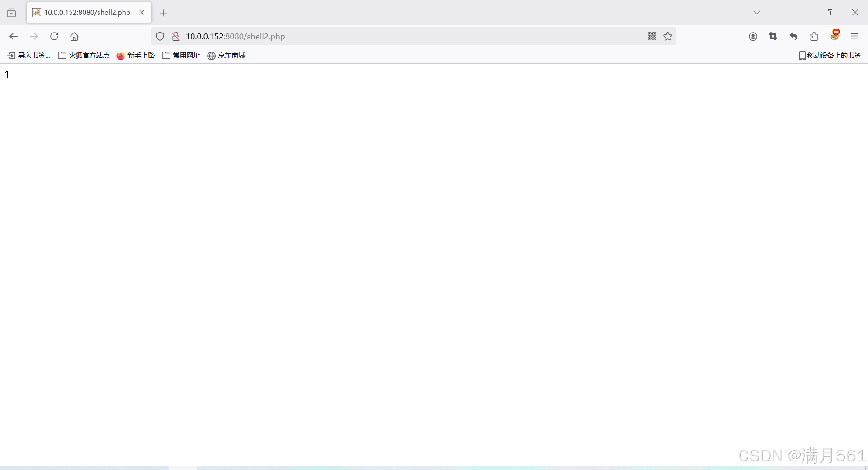Open the extensions puzzle-piece panel
The image size is (868, 470).
(814, 36)
